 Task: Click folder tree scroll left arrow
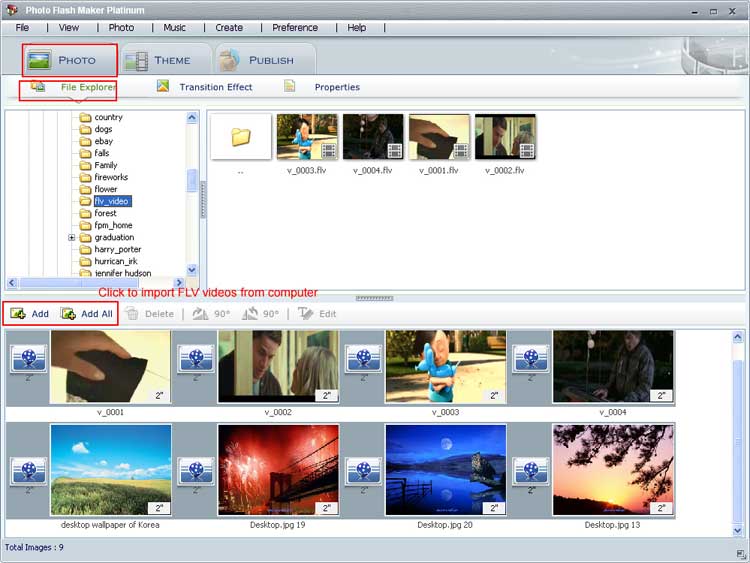(12, 283)
